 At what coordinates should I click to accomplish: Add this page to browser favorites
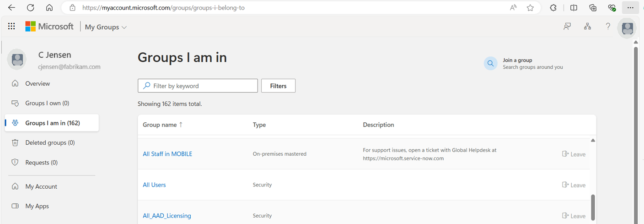(530, 8)
